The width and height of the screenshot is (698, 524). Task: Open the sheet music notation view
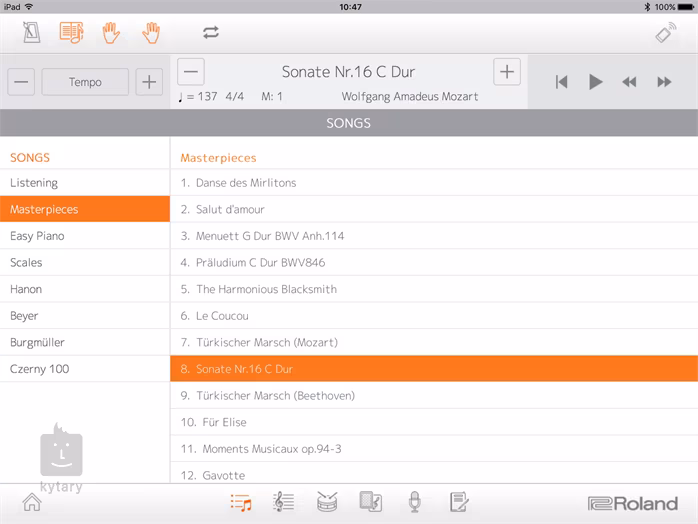(284, 502)
